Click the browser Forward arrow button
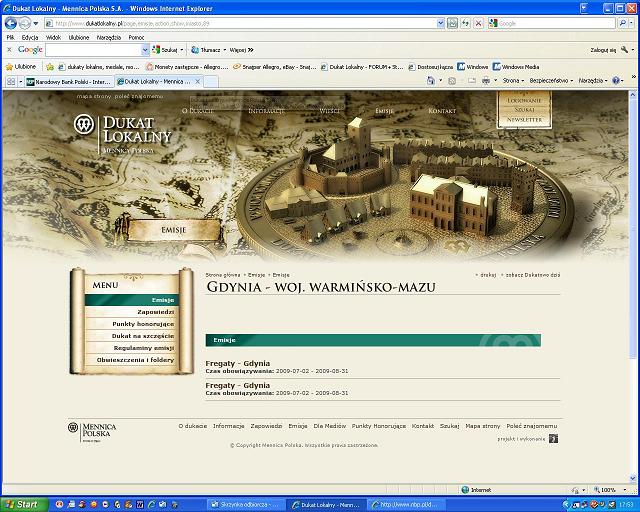This screenshot has height=512, width=640. [x=24, y=23]
